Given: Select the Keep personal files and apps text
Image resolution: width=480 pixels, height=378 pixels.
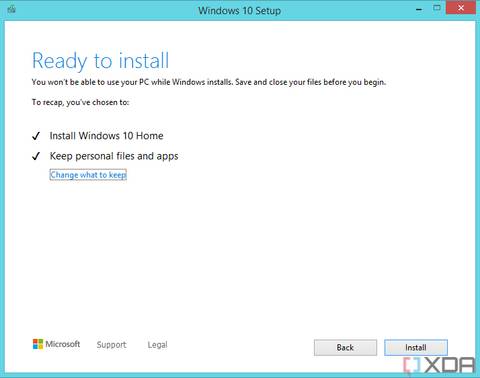Looking at the screenshot, I should (x=114, y=156).
